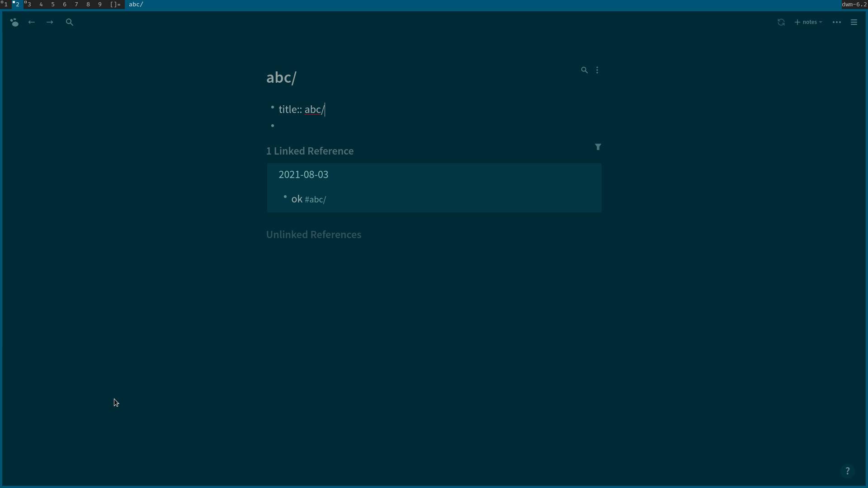Toggle the empty bullet below title block

tap(273, 125)
